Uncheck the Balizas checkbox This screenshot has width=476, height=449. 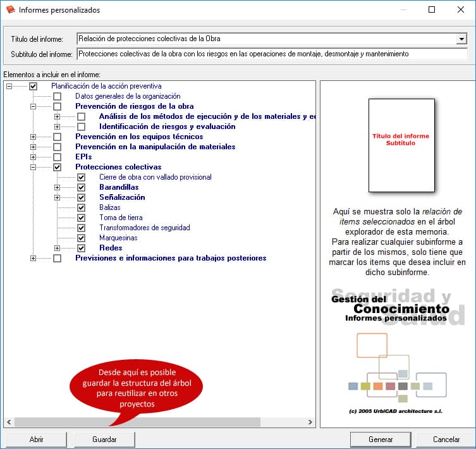81,208
